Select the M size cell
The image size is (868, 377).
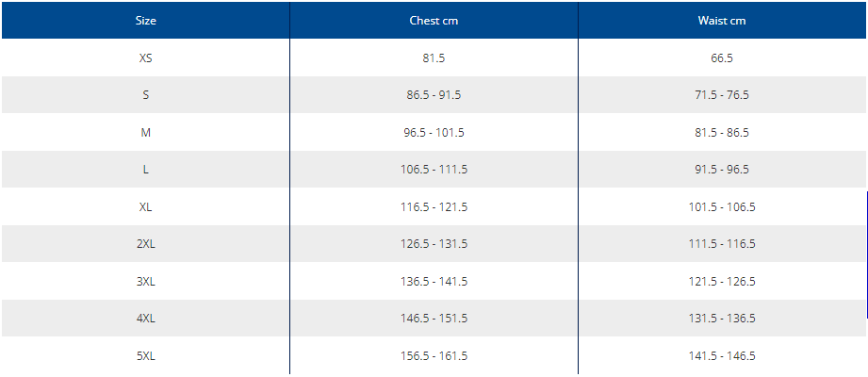click(x=145, y=133)
